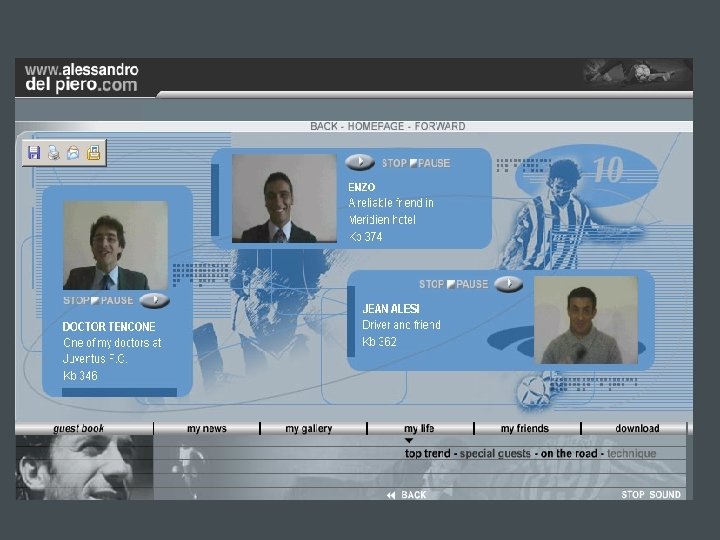This screenshot has width=720, height=540.
Task: Play the Jean Alesi video clip
Action: point(508,284)
